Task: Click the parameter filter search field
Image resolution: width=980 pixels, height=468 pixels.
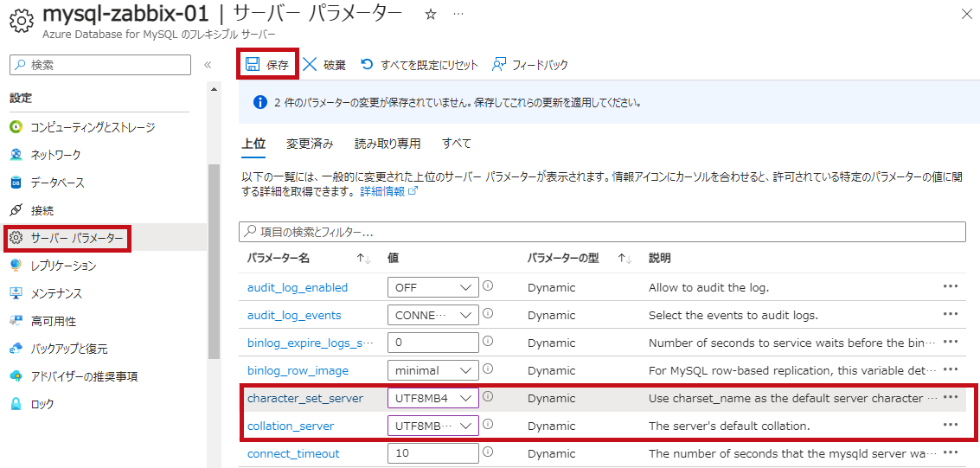Action: pos(603,232)
